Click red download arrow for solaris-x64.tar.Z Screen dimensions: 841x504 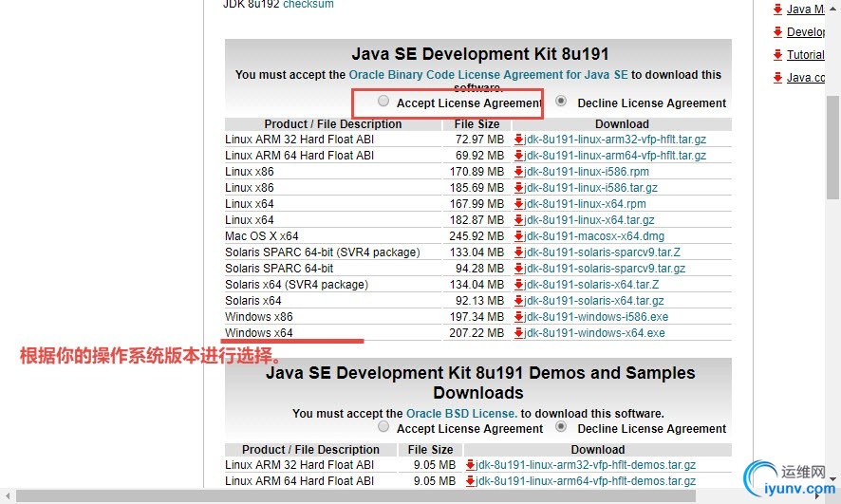coord(518,284)
